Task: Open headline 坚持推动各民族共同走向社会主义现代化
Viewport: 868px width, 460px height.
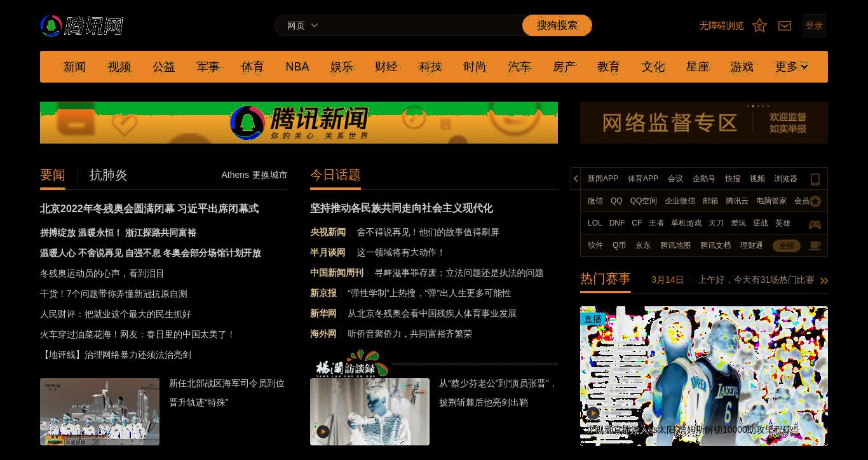Action: (x=402, y=208)
